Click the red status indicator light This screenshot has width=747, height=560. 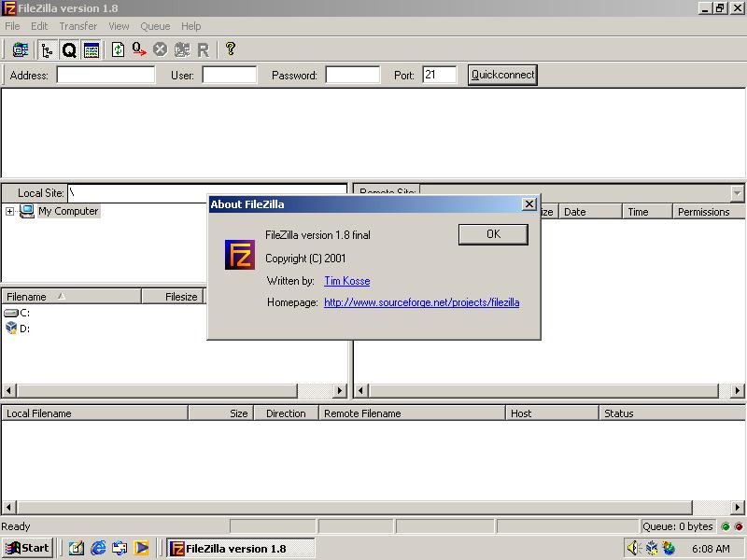[739, 526]
